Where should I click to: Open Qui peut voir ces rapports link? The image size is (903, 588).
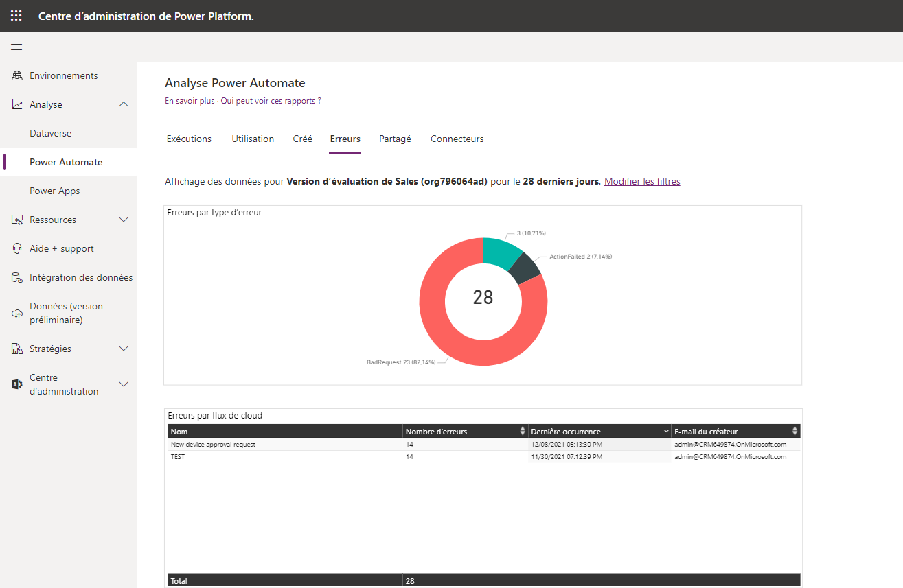pyautogui.click(x=271, y=101)
